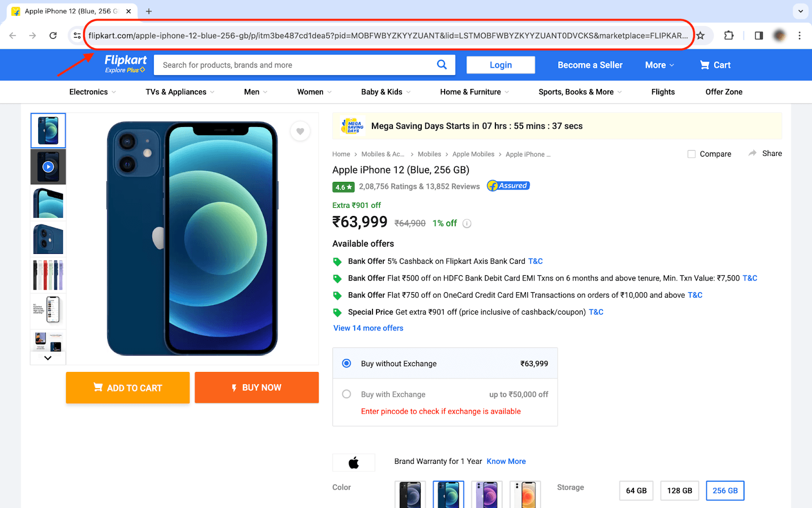812x508 pixels.
Task: Click the price info icon
Action: [x=467, y=224]
